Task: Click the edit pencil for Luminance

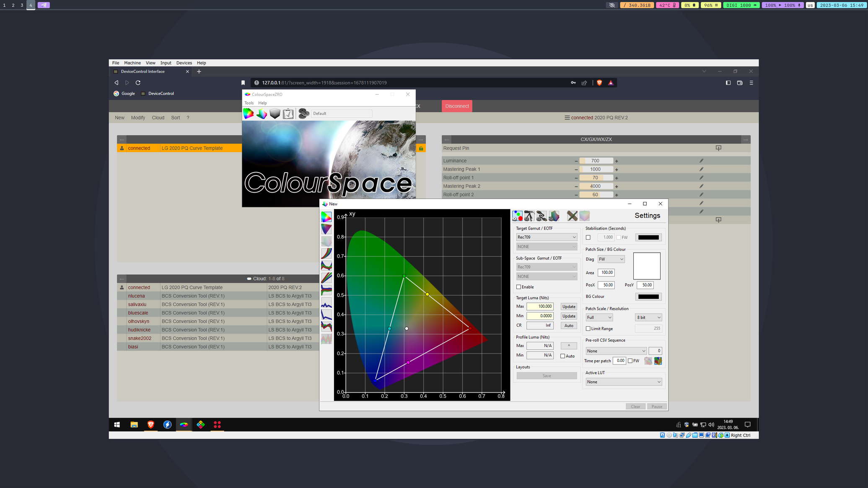Action: coord(701,160)
